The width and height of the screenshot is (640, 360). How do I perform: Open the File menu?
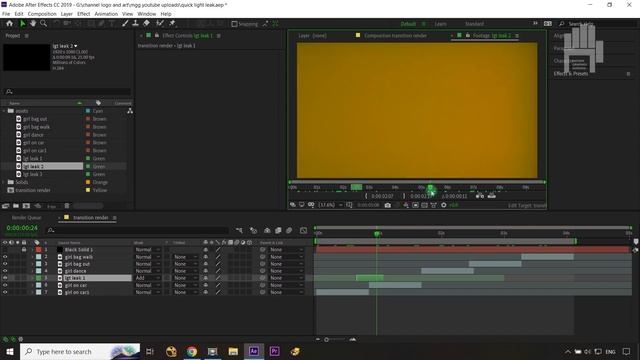[x=6, y=14]
